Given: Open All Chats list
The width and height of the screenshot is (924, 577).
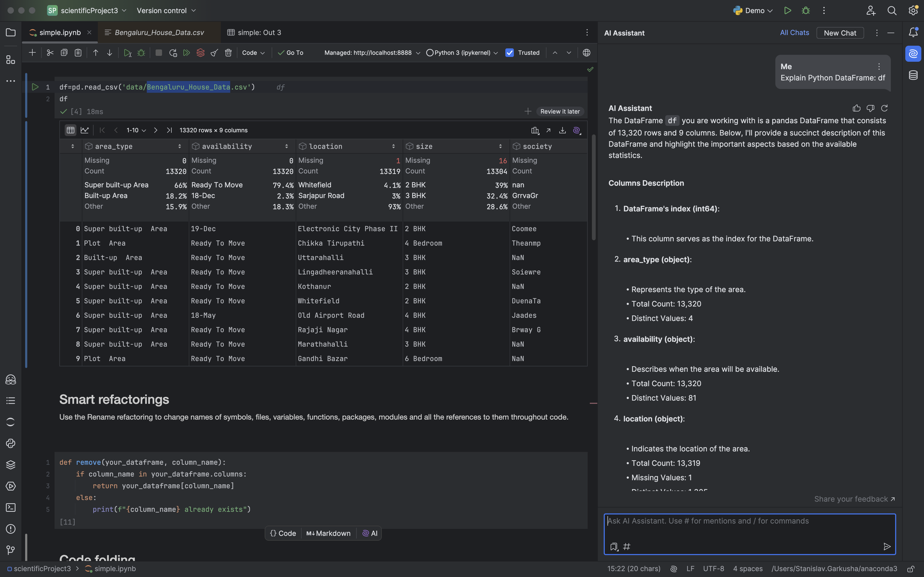Looking at the screenshot, I should point(794,33).
